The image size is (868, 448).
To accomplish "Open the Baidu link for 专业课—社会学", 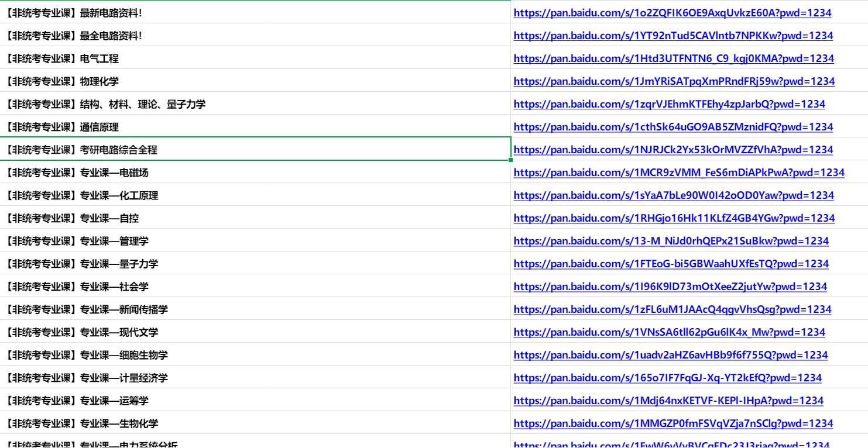I will [670, 287].
